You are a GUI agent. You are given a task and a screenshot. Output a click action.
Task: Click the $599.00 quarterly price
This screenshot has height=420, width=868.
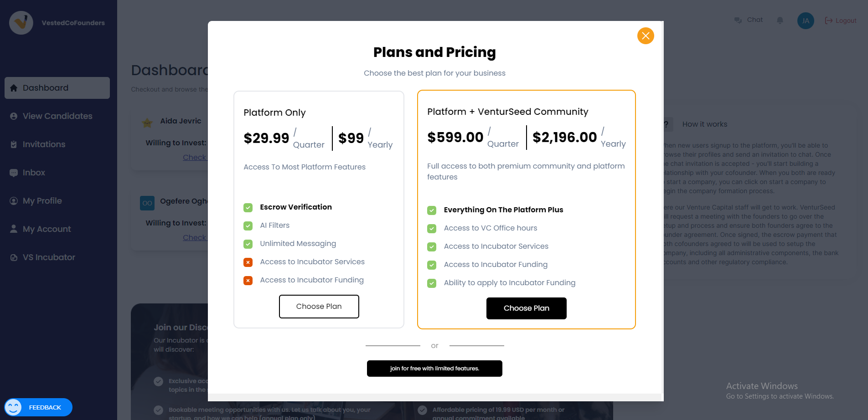(x=455, y=137)
